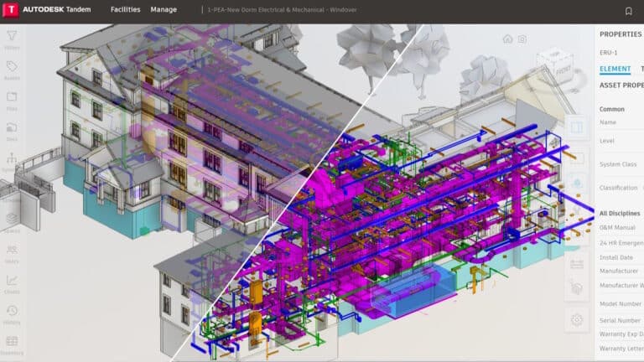Collapse the All Disciplines section
The width and height of the screenshot is (644, 362).
tap(620, 214)
